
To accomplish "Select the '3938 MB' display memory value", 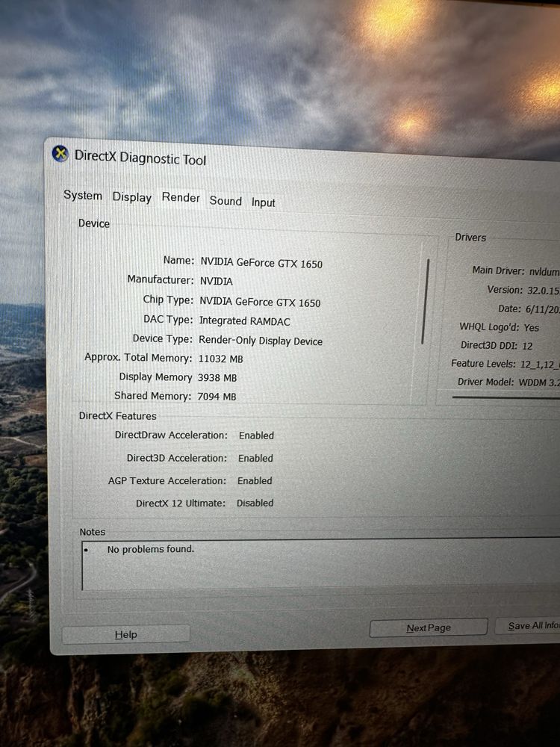I will point(217,378).
